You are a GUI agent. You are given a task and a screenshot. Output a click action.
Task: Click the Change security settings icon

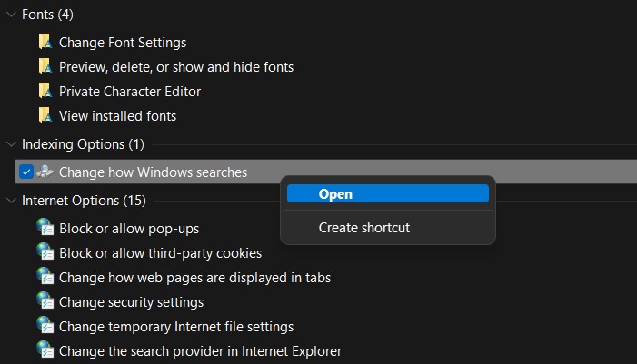[45, 301]
